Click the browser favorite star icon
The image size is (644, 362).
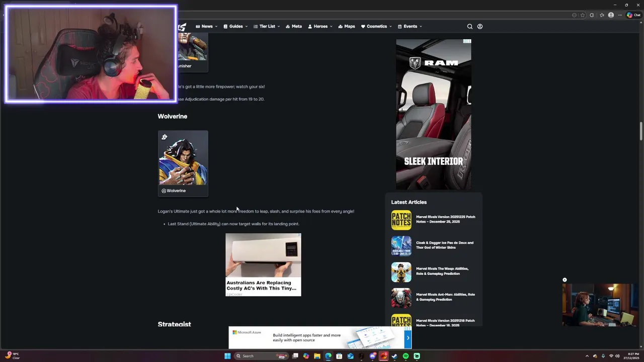(x=583, y=15)
